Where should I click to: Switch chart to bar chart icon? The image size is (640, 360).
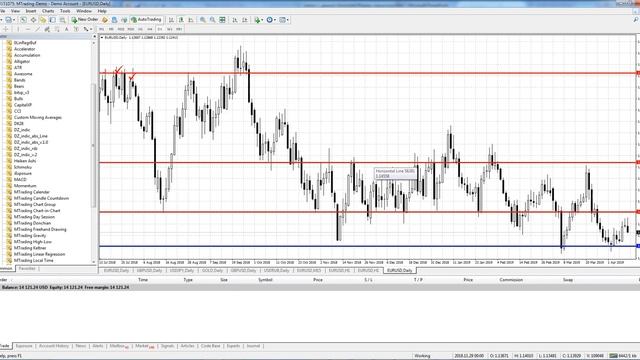click(x=171, y=20)
